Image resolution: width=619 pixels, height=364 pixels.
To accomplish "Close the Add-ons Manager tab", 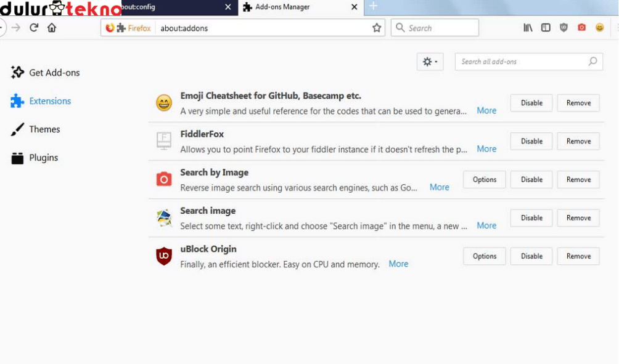I will [x=354, y=7].
